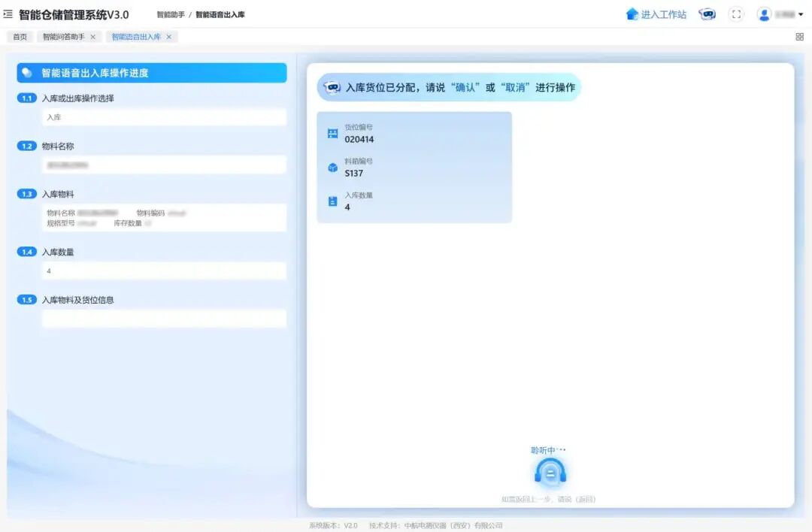Open the tab grid menu icon
The height and width of the screenshot is (532, 812).
[x=799, y=37]
